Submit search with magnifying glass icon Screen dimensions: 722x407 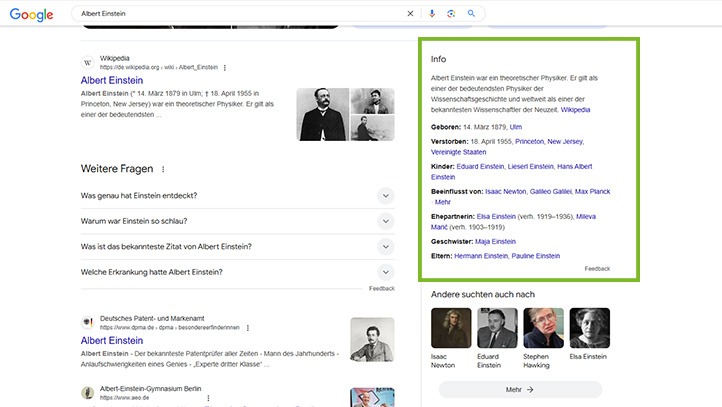pos(471,14)
